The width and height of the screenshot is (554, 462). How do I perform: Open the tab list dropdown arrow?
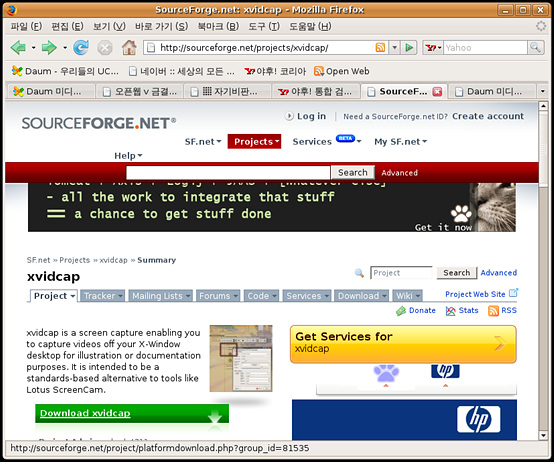coord(543,91)
